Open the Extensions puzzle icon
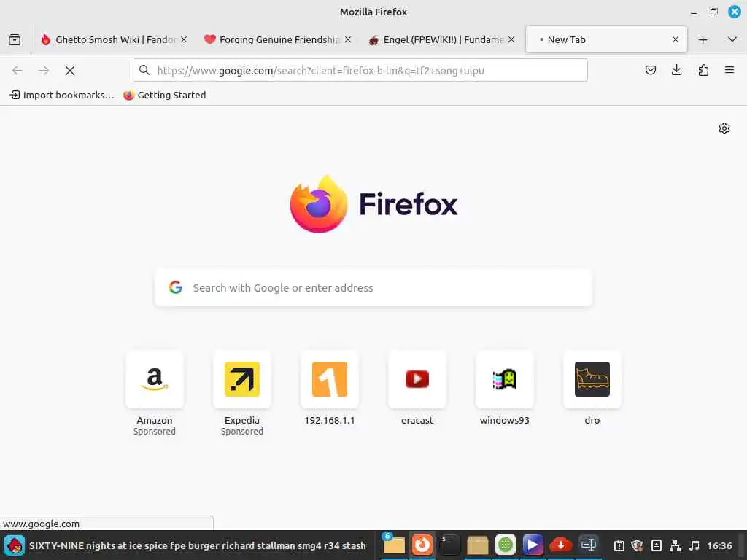 [x=703, y=71]
